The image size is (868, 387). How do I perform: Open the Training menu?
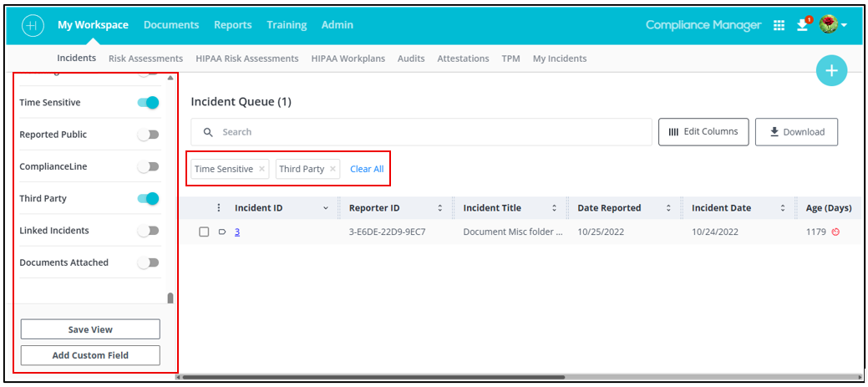point(287,25)
